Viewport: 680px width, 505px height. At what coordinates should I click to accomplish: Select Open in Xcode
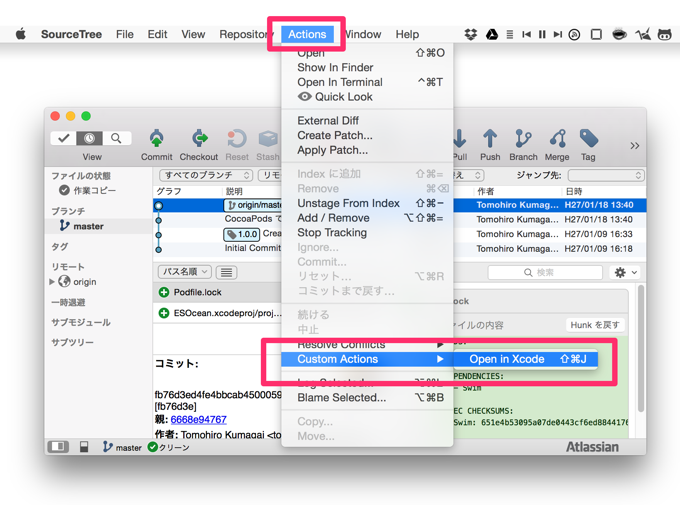(x=526, y=359)
